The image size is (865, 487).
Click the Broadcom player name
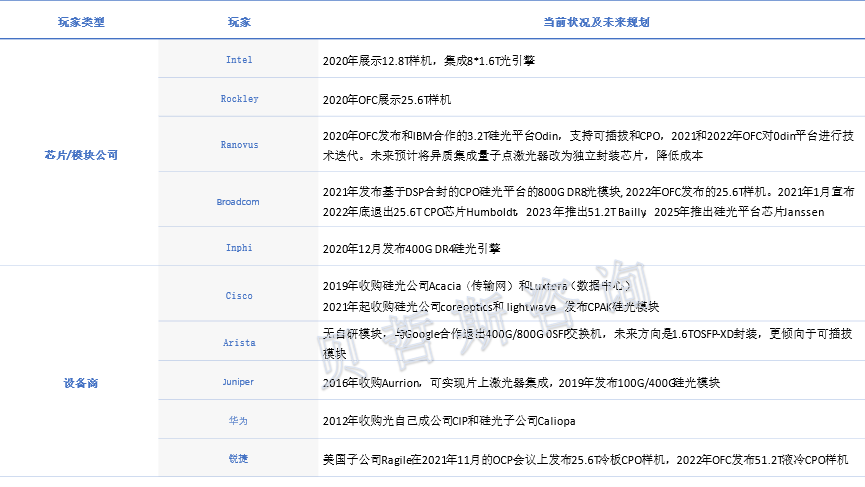tap(238, 202)
